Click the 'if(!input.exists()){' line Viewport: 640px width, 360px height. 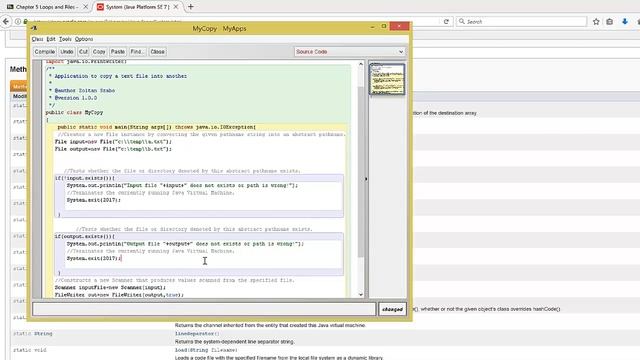[x=85, y=178]
